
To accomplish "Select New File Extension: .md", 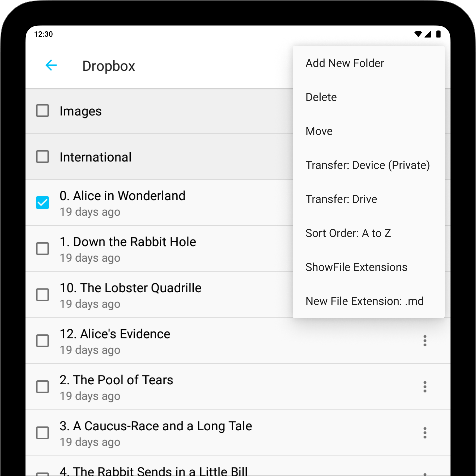I will (368, 301).
